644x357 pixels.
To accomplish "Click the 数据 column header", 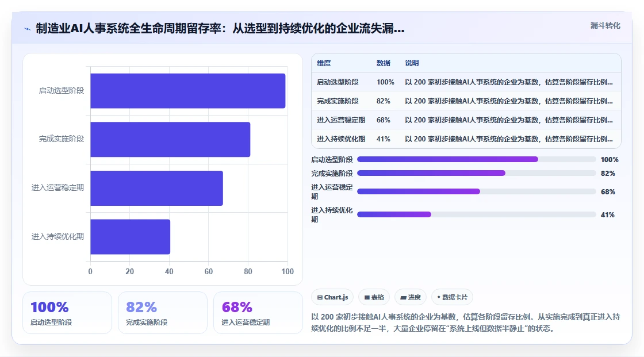I will [x=383, y=63].
